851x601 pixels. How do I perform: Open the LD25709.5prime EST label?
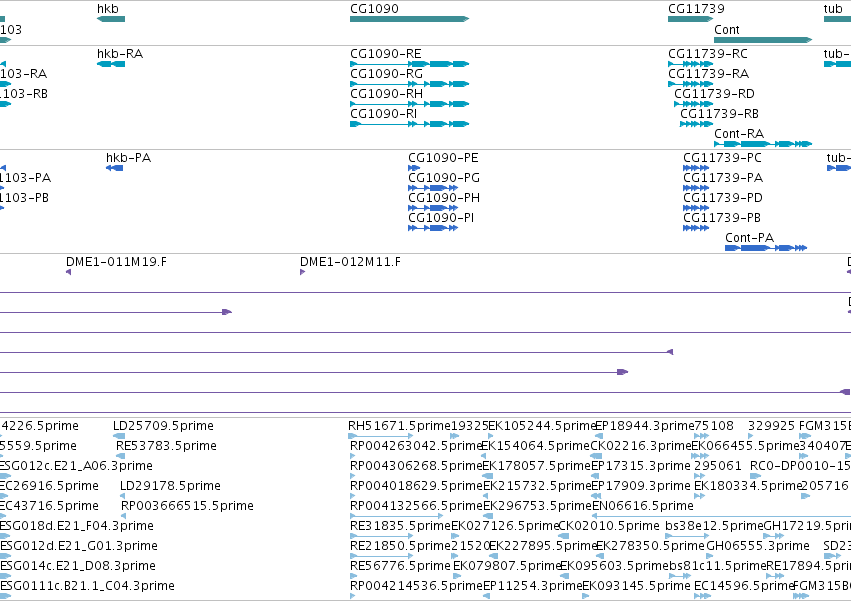(x=163, y=426)
